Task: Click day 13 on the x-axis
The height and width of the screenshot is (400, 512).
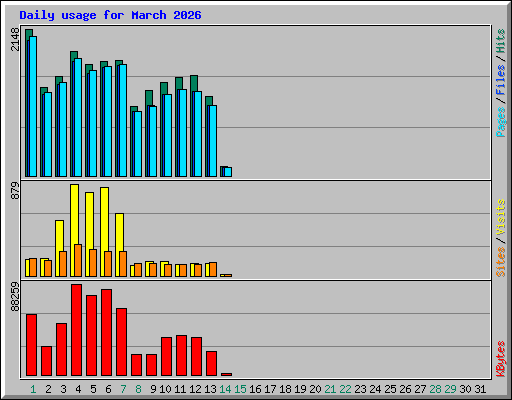Action: [210, 389]
